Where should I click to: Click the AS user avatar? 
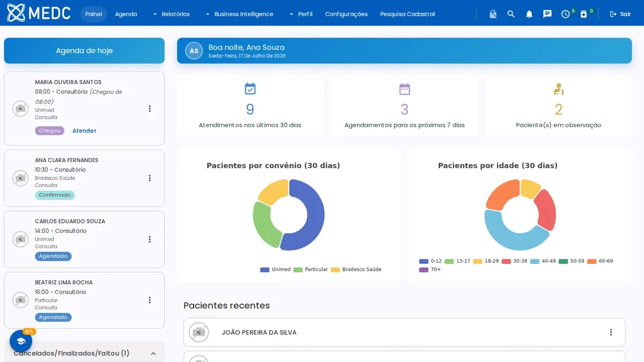pos(194,51)
